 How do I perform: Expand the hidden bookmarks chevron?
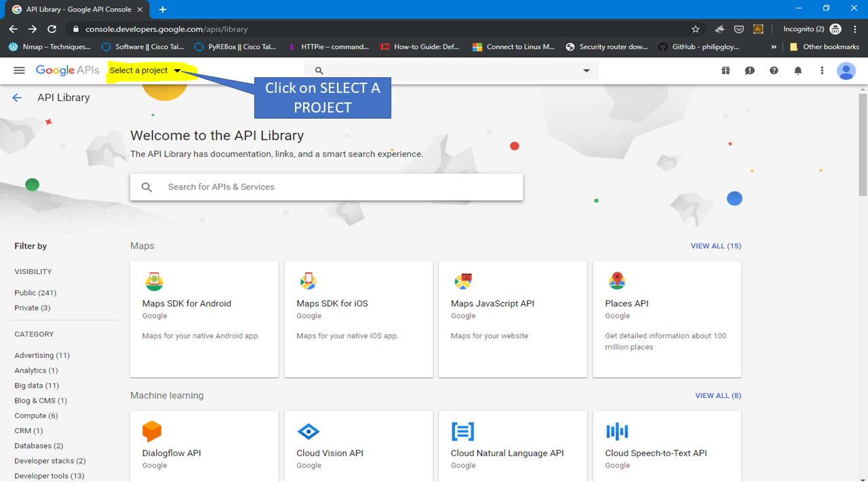pyautogui.click(x=774, y=47)
